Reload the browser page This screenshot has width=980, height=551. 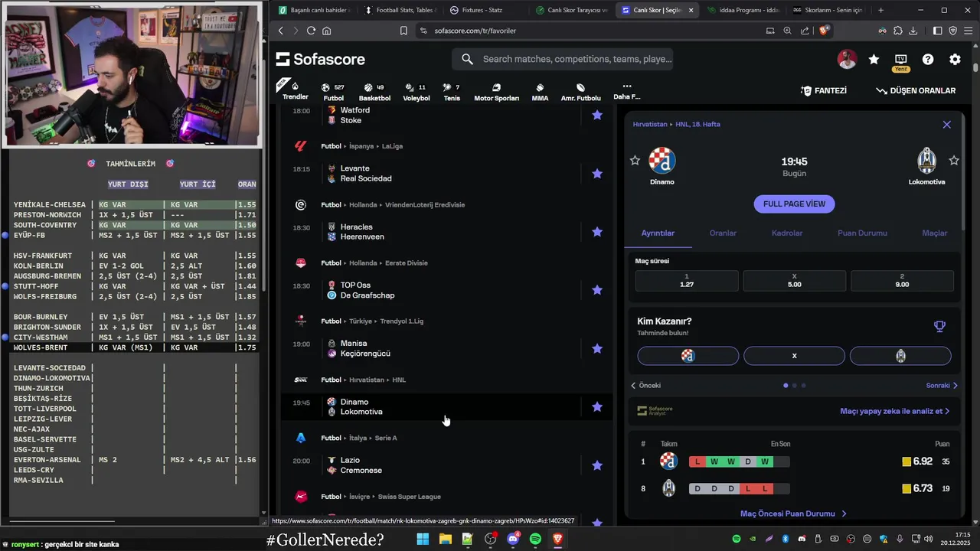coord(311,31)
